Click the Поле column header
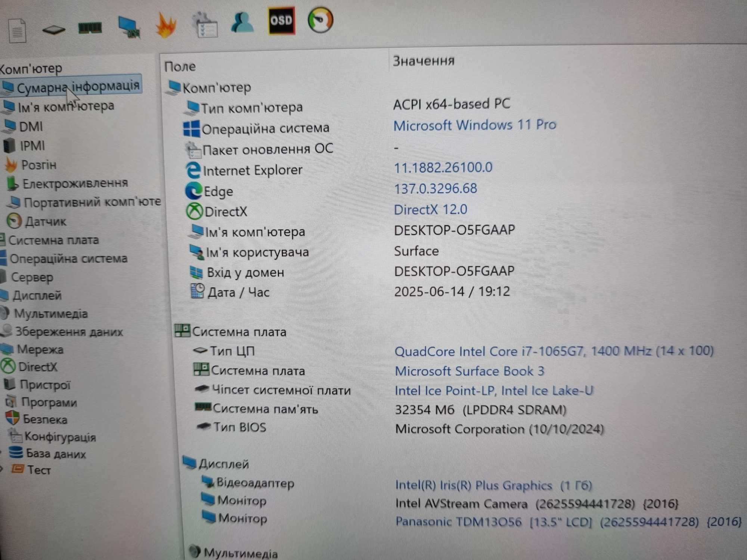 (x=180, y=66)
